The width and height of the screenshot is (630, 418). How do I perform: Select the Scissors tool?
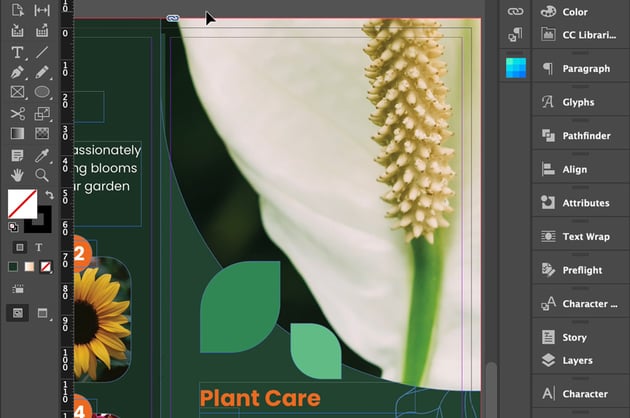(17, 114)
